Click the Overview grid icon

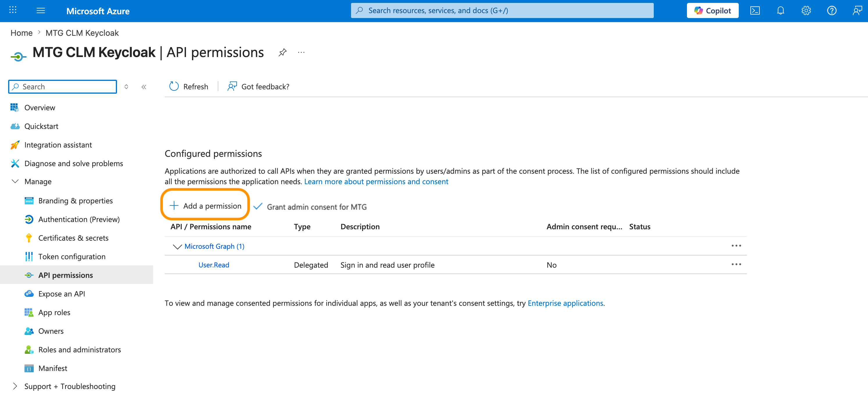(15, 107)
